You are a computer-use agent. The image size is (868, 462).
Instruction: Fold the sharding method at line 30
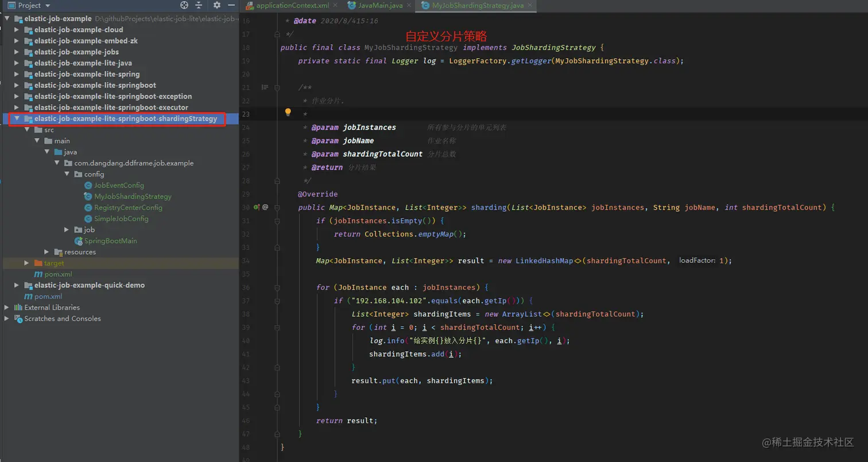[277, 207]
